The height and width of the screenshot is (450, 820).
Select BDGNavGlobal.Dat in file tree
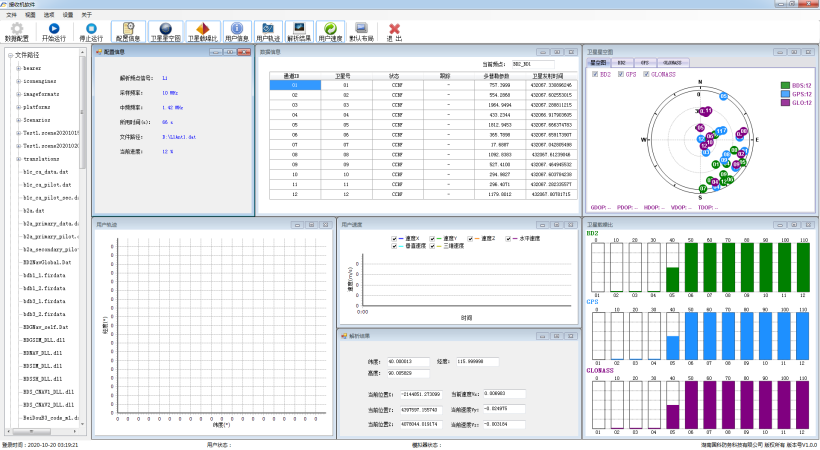tap(47, 262)
